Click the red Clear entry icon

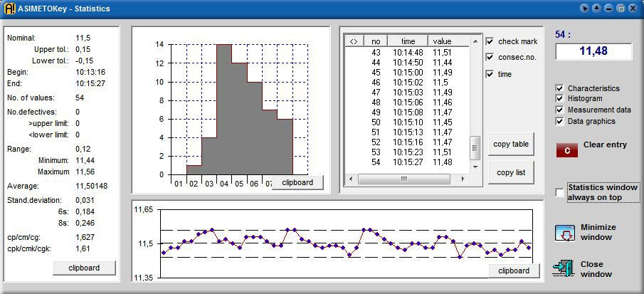point(566,149)
